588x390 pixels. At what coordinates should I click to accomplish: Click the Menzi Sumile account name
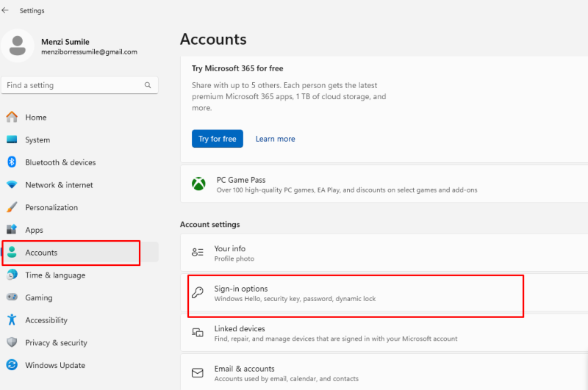(x=65, y=42)
